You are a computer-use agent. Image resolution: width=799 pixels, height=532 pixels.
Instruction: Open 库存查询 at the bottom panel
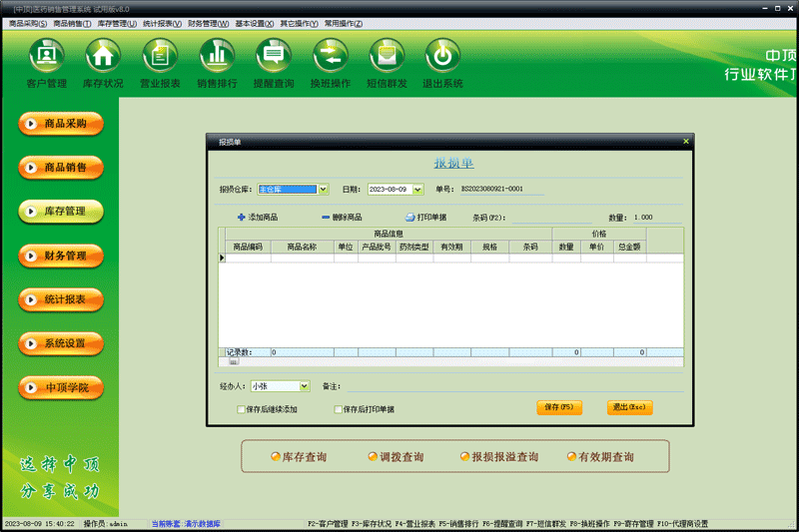pyautogui.click(x=299, y=457)
